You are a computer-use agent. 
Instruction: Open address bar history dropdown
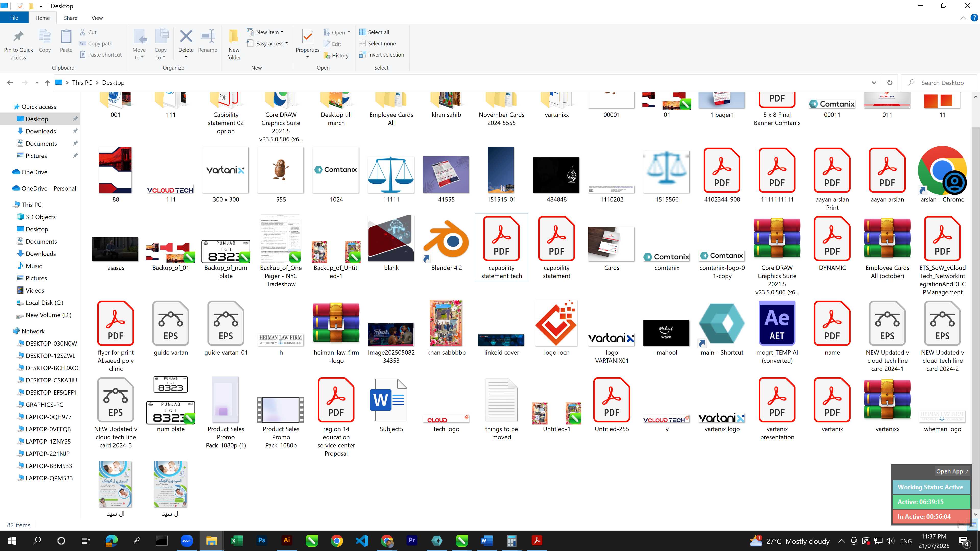click(874, 82)
